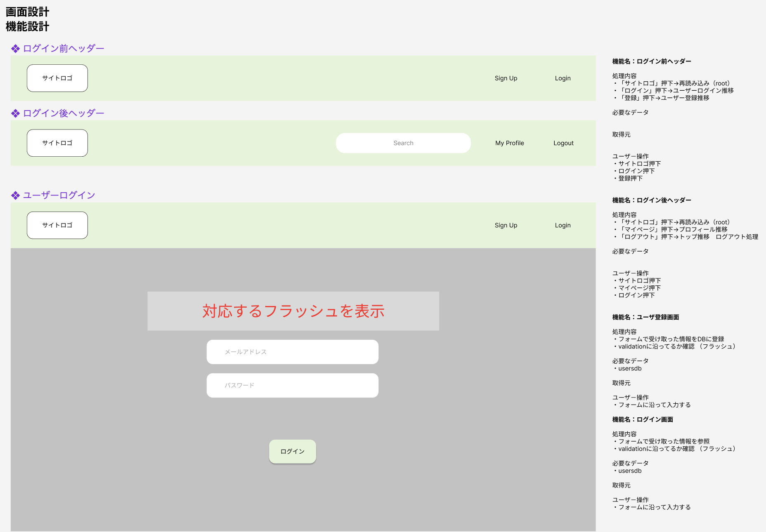
Task: Click the サイトロゴ on the user login screen
Action: 57,225
